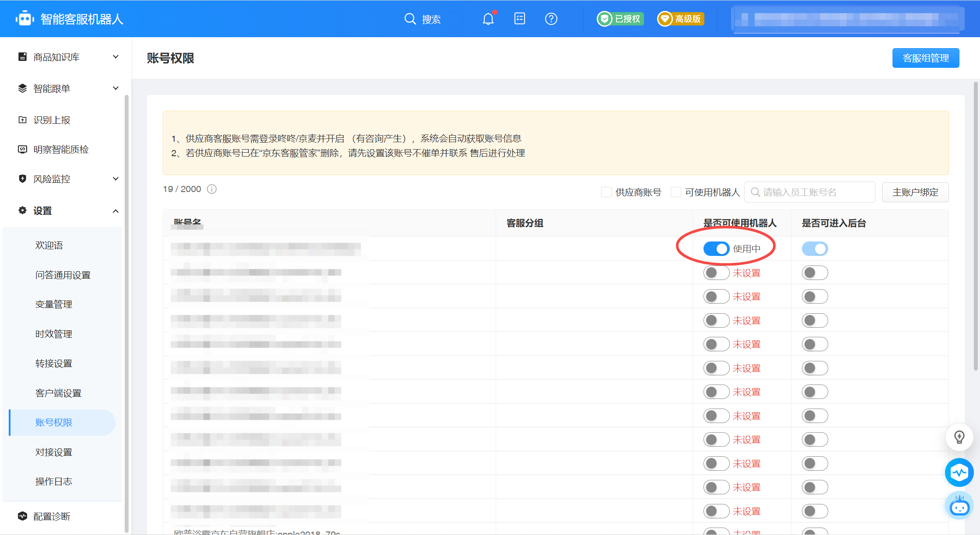Screen dimensions: 980x535
Task: Click the 配置诊断 icon in the sidebar
Action: 22,516
